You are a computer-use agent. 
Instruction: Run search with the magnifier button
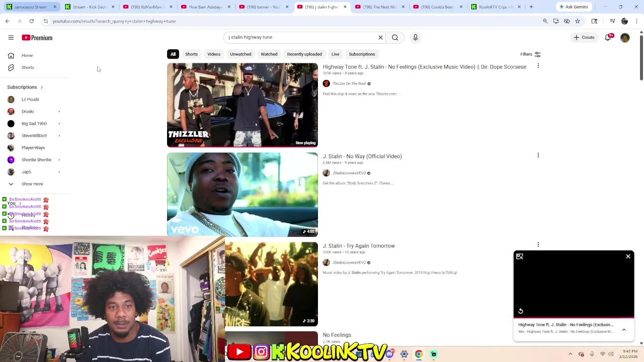(x=395, y=37)
